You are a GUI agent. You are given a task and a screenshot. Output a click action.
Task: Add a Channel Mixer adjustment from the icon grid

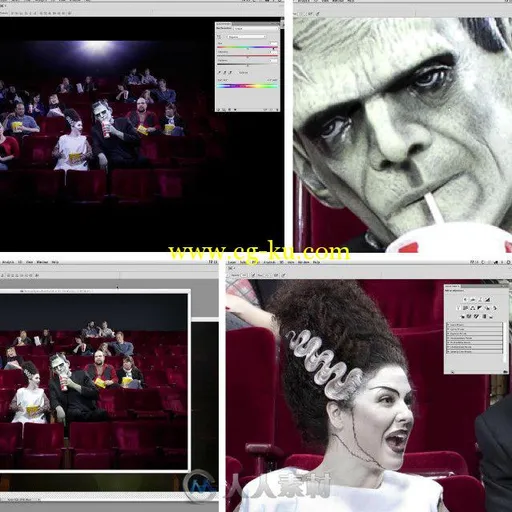[495, 308]
